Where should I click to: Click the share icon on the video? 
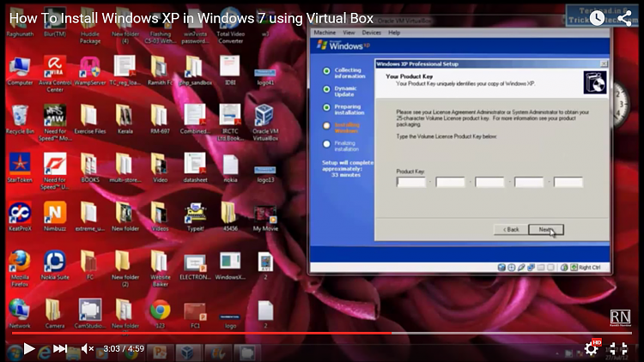coord(624,18)
